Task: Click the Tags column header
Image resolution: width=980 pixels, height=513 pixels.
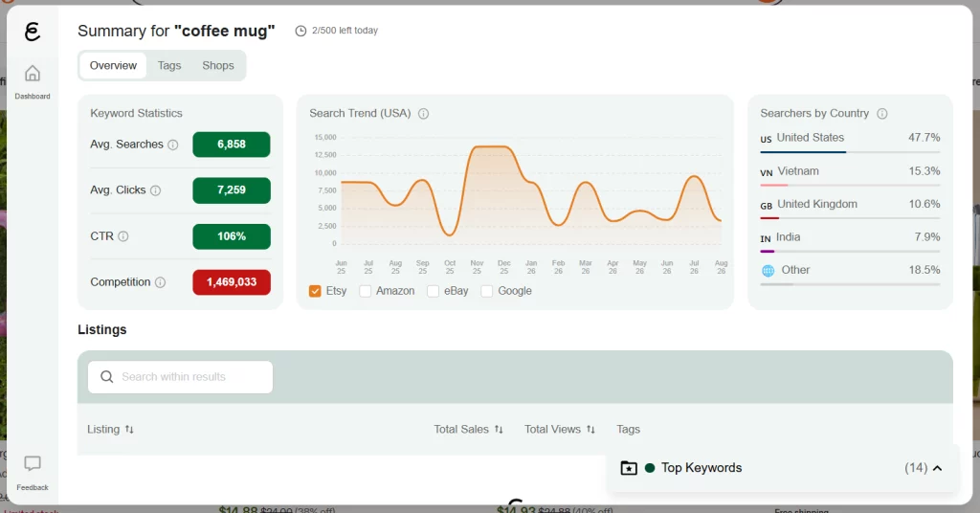Action: (x=628, y=430)
